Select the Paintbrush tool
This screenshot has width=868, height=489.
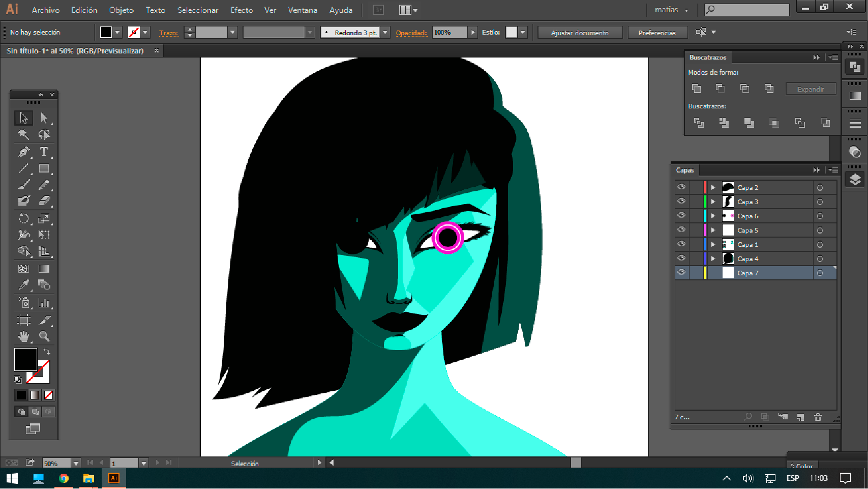point(23,185)
